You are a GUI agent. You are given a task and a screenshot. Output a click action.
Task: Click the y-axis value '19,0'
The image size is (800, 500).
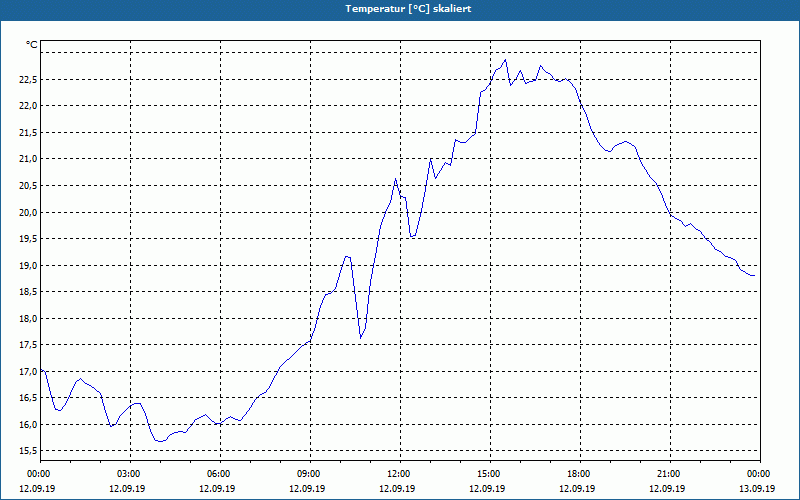[29, 265]
